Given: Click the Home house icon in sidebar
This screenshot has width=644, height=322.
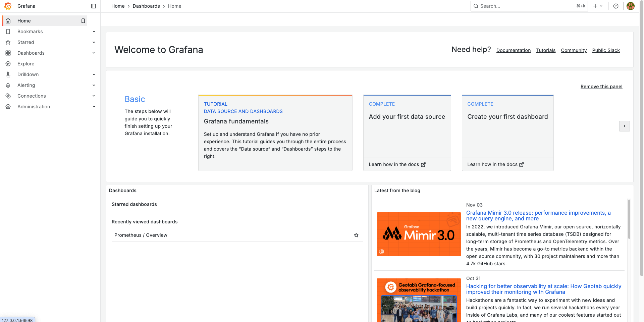Looking at the screenshot, I should [x=8, y=21].
